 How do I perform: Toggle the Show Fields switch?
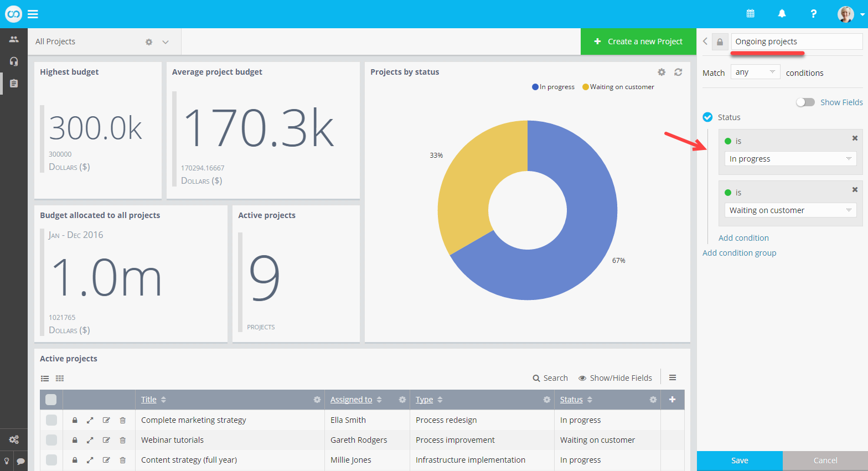(x=805, y=102)
